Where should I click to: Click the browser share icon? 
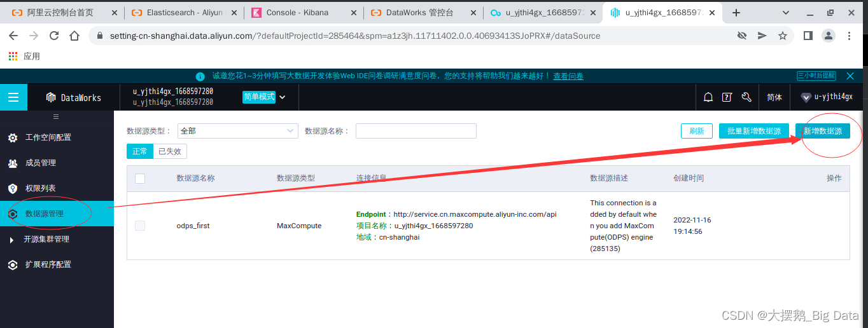(x=762, y=36)
